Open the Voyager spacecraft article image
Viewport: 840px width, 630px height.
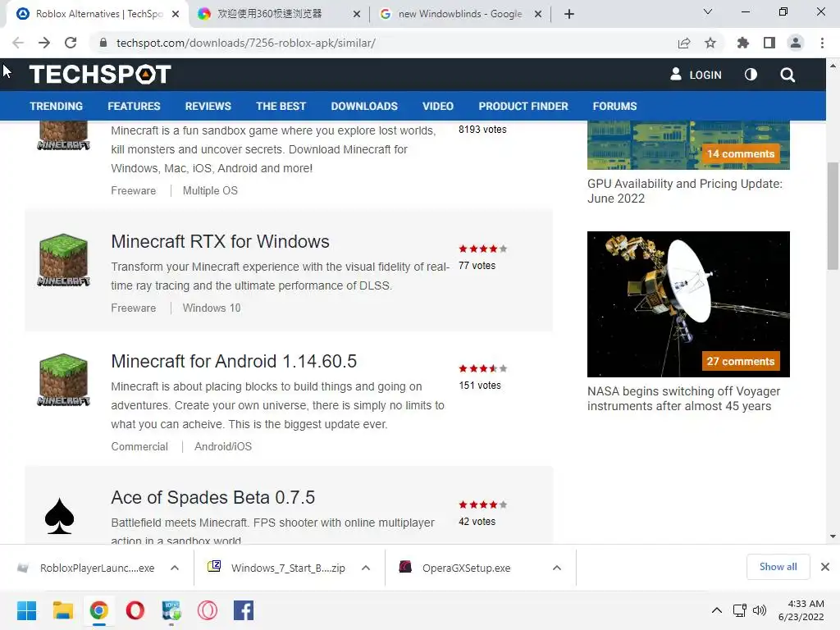point(688,304)
